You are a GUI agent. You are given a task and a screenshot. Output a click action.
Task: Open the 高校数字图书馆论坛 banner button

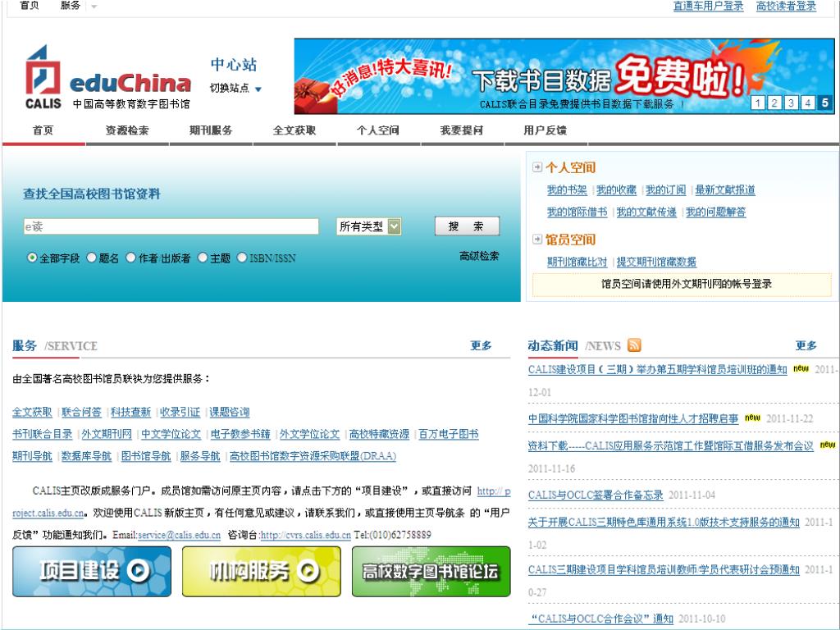(x=431, y=571)
